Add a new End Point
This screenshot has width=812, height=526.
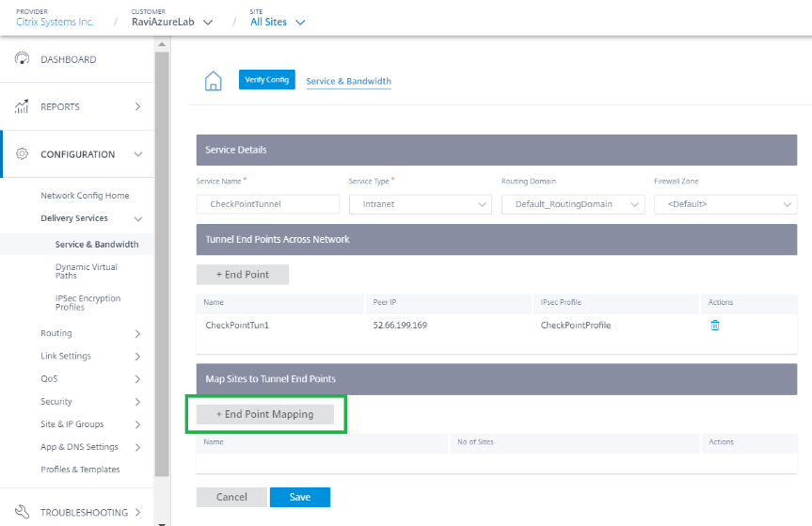[x=243, y=275]
